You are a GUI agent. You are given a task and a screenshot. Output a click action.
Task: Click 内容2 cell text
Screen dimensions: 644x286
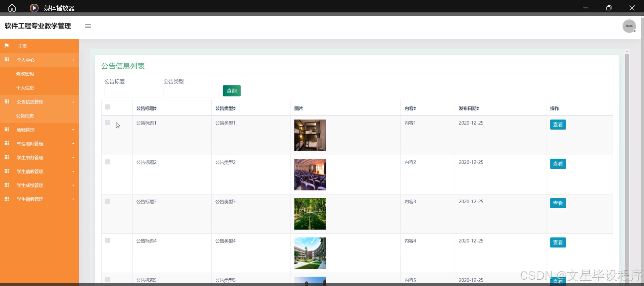[x=410, y=162]
